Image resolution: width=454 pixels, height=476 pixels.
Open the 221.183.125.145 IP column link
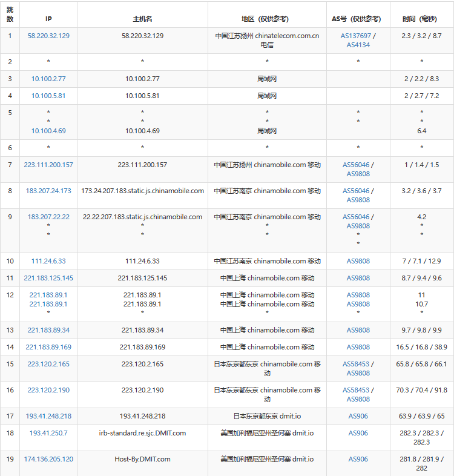(x=48, y=278)
